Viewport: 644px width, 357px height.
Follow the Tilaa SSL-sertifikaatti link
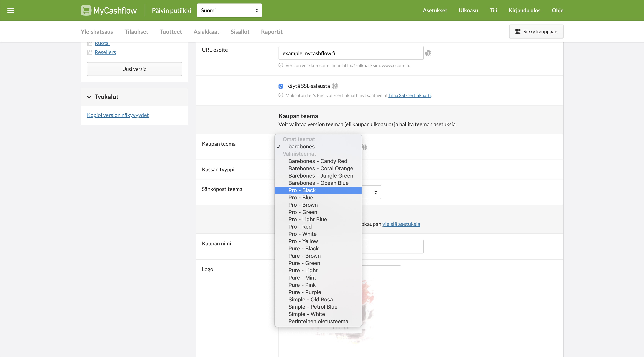(x=409, y=95)
